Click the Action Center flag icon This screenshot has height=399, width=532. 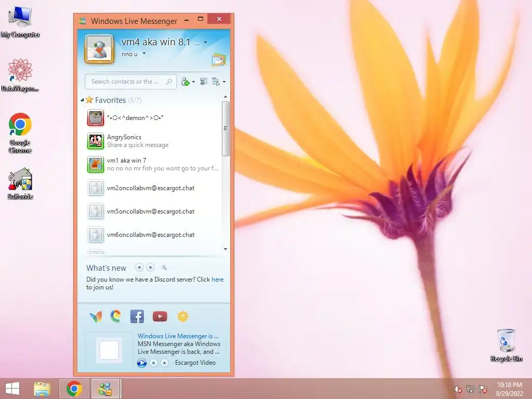(x=483, y=389)
